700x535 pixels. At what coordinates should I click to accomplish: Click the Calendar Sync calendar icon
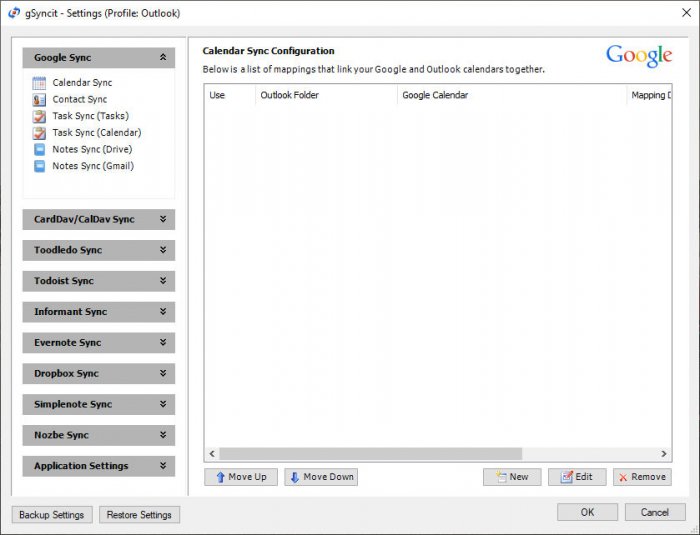[39, 83]
